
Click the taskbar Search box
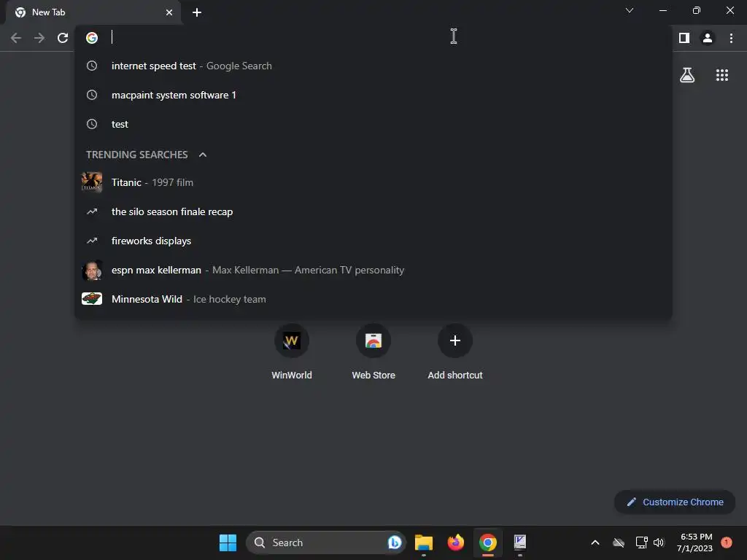[325, 542]
